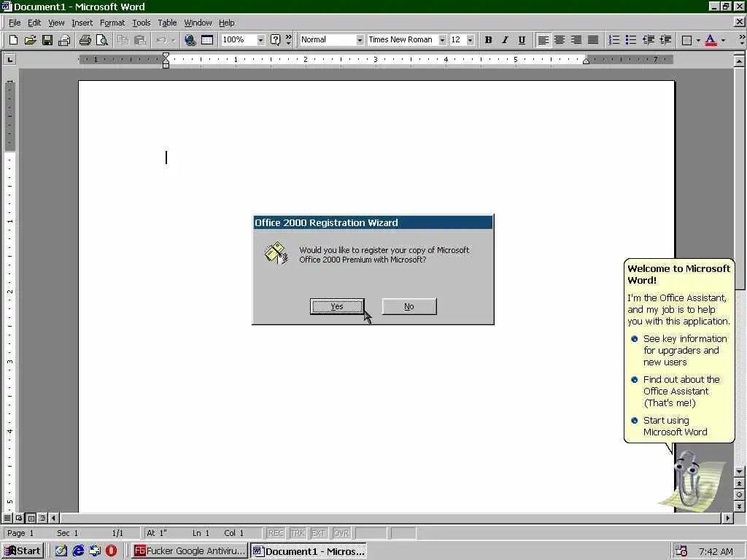
Task: Click the New Blank Document icon
Action: pos(13,40)
